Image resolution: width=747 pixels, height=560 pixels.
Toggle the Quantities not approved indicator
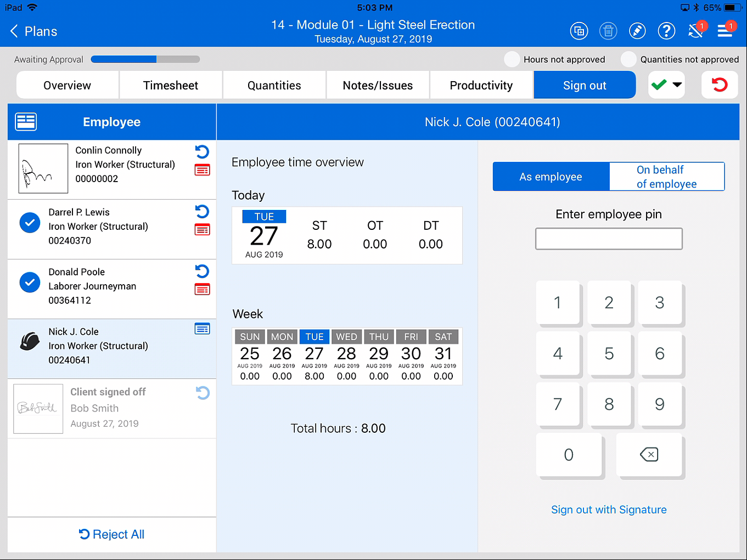[628, 59]
